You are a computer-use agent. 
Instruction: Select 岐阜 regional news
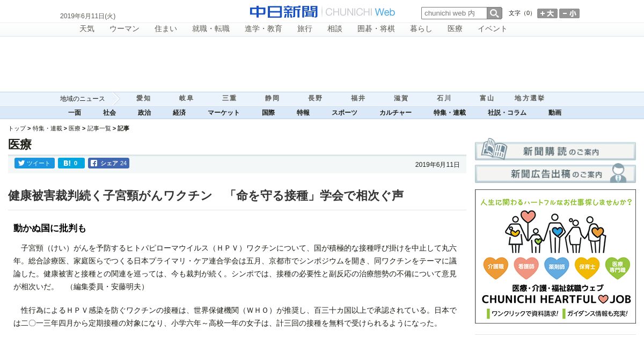point(186,98)
